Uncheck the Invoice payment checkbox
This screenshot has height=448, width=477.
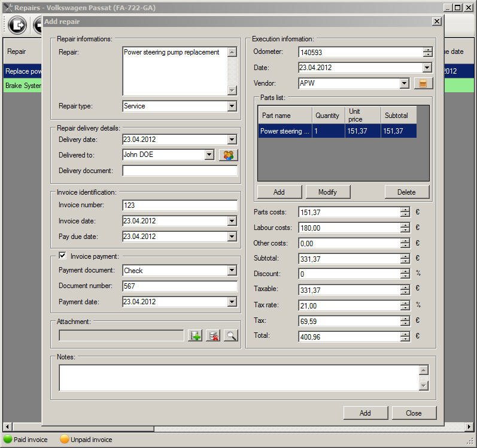pyautogui.click(x=62, y=256)
